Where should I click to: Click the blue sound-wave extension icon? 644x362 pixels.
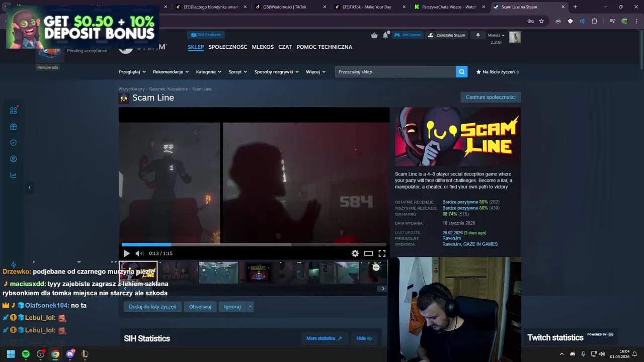[582, 21]
